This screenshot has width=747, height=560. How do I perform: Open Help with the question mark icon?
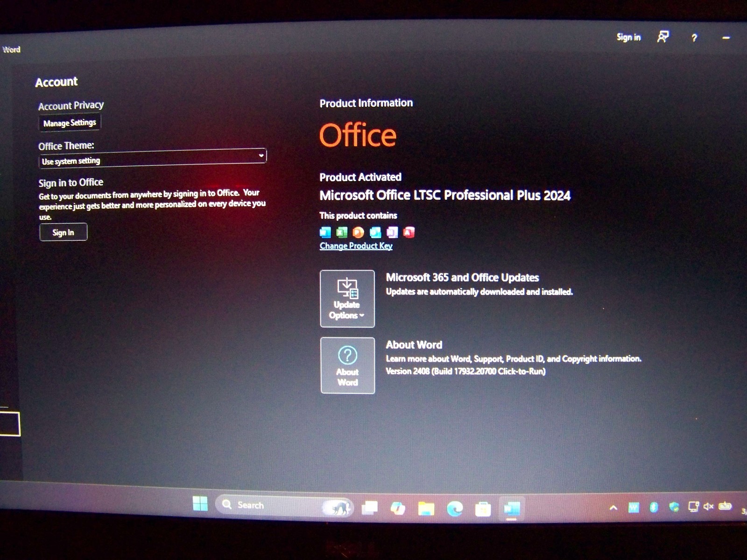click(694, 38)
